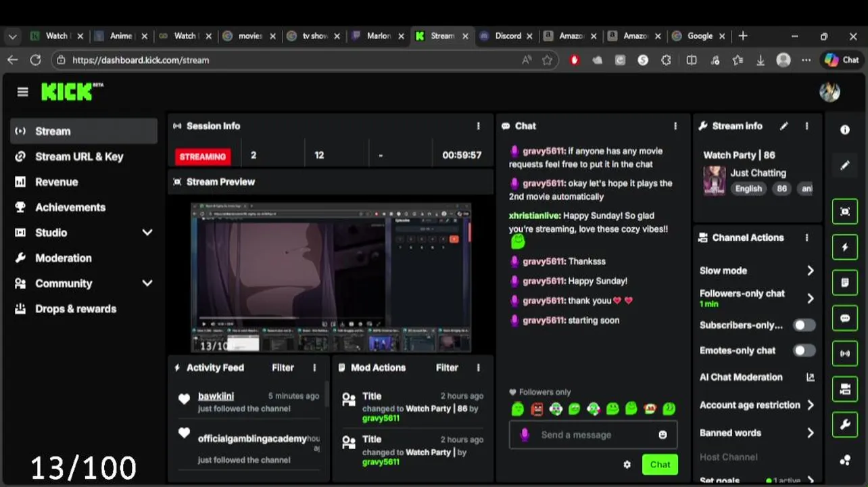Open bawkiini follower profile link
This screenshot has width=868, height=487.
[216, 396]
